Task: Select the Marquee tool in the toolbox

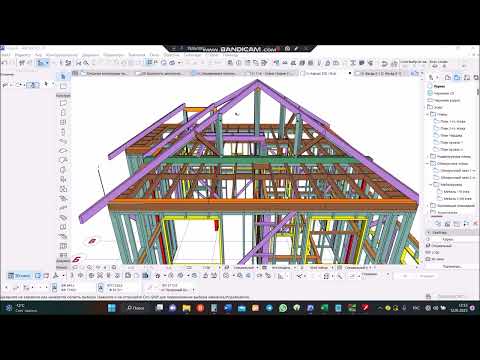Action: point(63,86)
